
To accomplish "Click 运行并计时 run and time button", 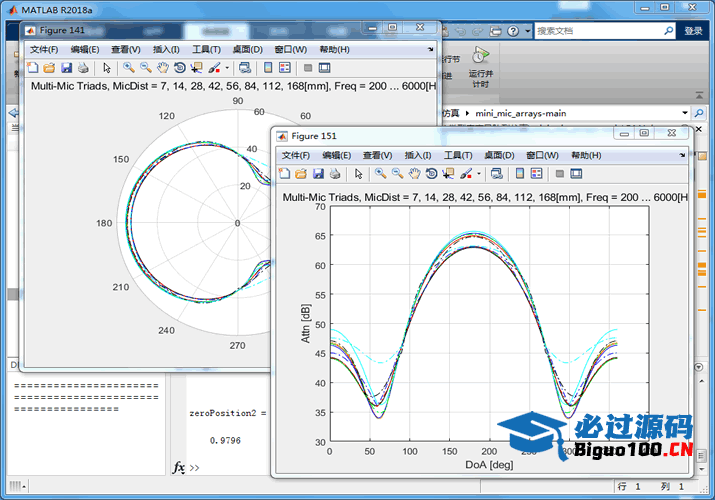I will [x=481, y=67].
